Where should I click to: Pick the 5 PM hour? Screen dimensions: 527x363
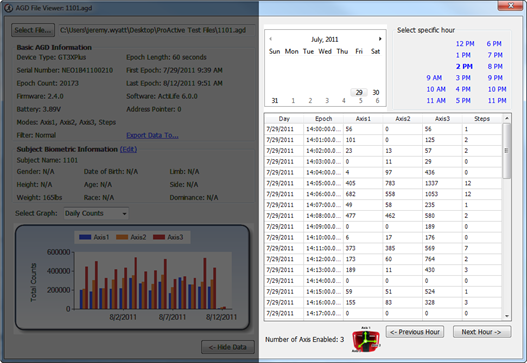click(x=463, y=101)
